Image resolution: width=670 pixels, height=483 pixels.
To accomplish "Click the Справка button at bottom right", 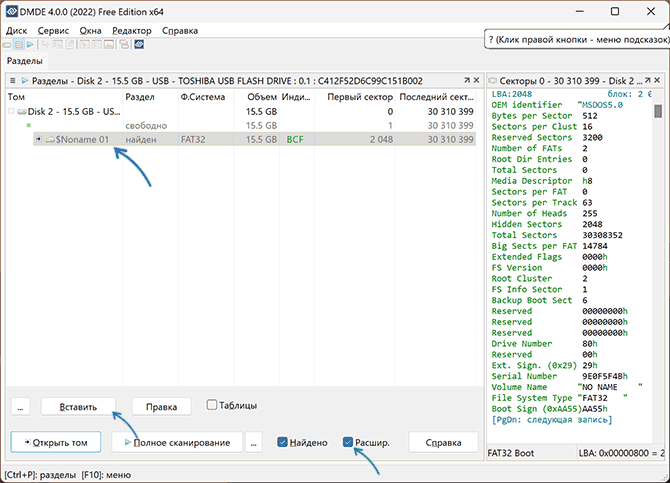I will coord(444,442).
